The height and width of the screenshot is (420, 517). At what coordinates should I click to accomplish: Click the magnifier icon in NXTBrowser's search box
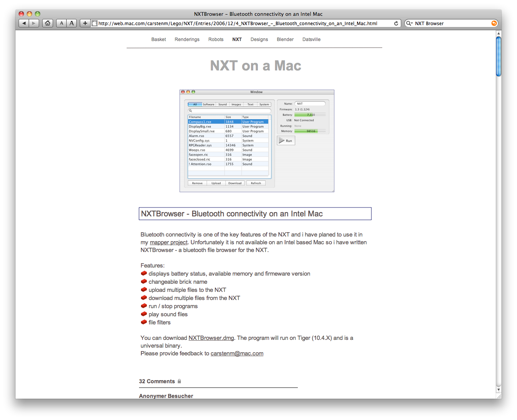click(x=191, y=111)
